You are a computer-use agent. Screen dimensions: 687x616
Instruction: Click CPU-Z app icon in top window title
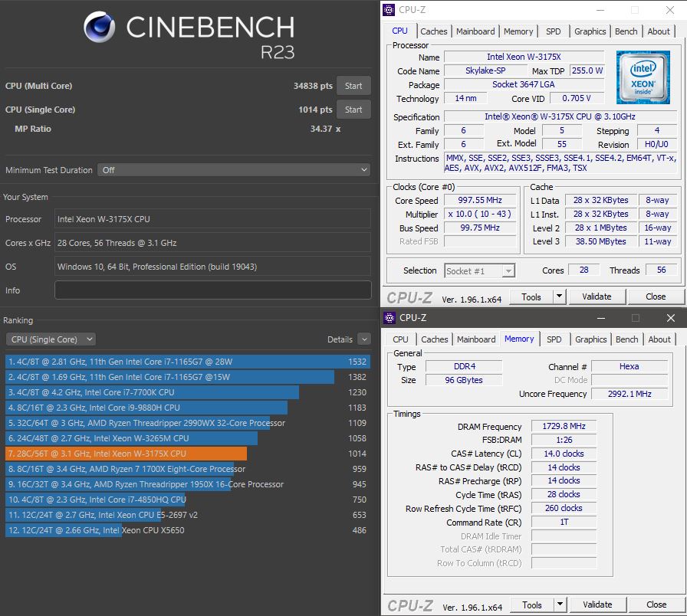(x=389, y=10)
